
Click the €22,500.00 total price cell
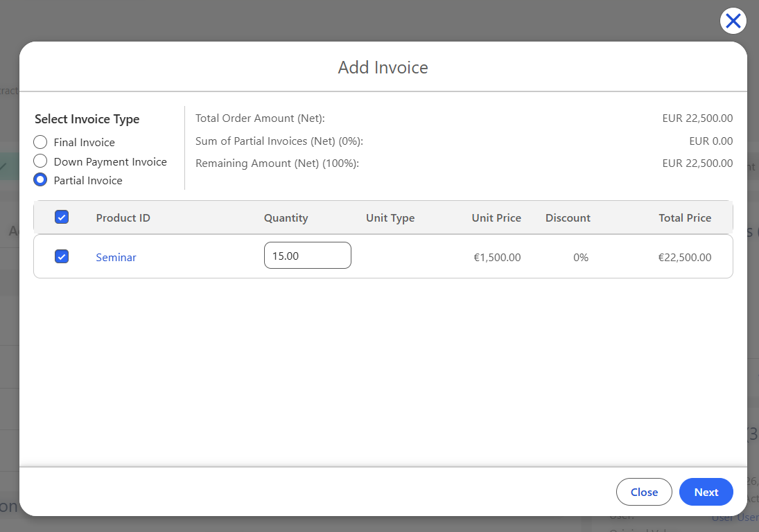(x=684, y=257)
